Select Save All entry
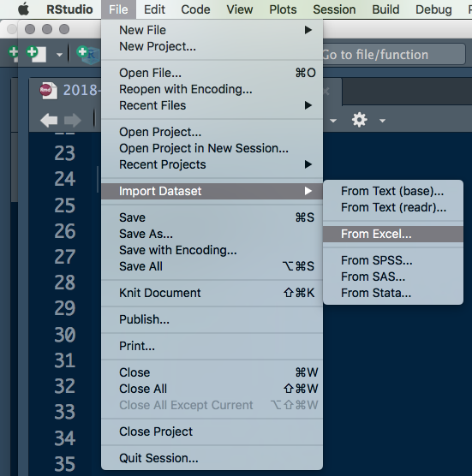 212,266
